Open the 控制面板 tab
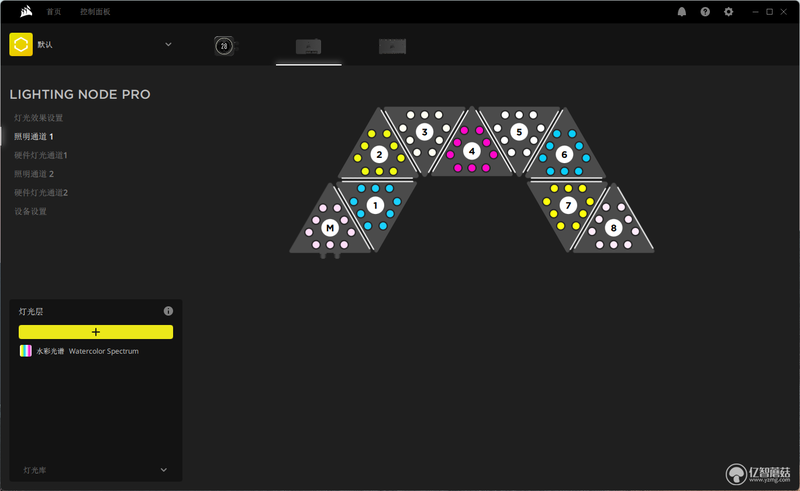The width and height of the screenshot is (800, 491). (95, 12)
